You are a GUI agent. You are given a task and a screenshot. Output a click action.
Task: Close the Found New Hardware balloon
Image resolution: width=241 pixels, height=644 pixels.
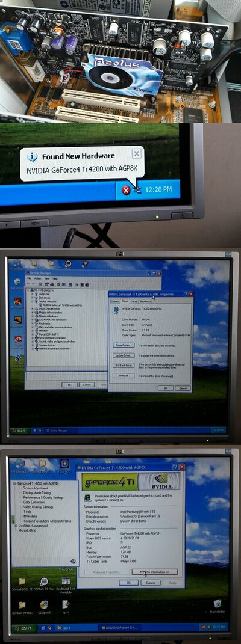(137, 154)
